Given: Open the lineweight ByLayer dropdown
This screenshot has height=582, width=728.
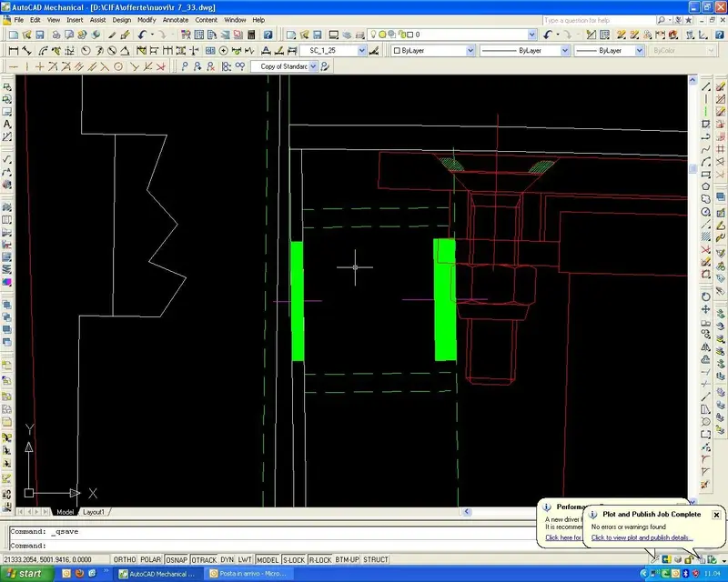Looking at the screenshot, I should pyautogui.click(x=640, y=51).
